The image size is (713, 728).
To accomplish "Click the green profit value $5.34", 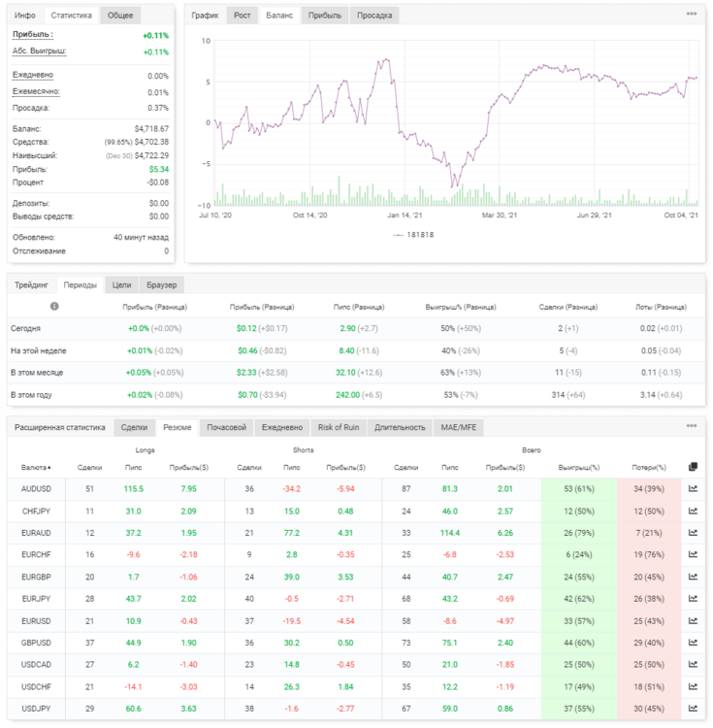I will [x=159, y=169].
